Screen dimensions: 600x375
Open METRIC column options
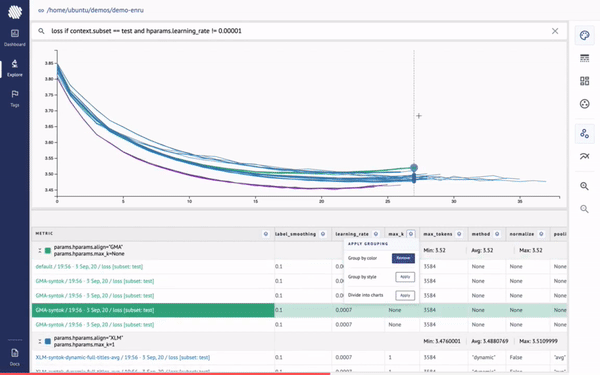pyautogui.click(x=266, y=234)
